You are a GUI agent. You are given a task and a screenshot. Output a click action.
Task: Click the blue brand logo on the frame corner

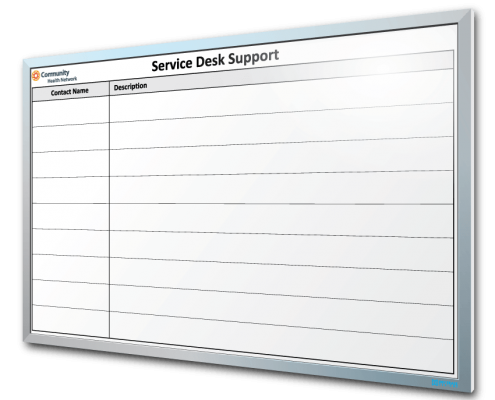click(445, 383)
